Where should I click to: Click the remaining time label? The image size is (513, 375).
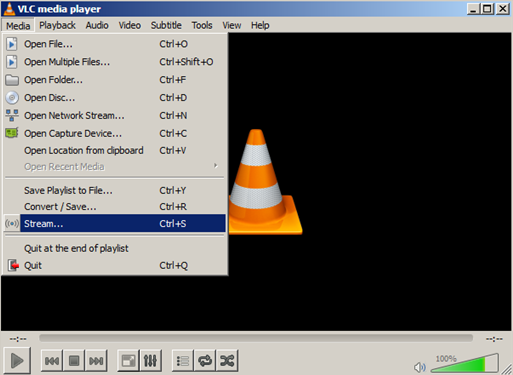494,339
